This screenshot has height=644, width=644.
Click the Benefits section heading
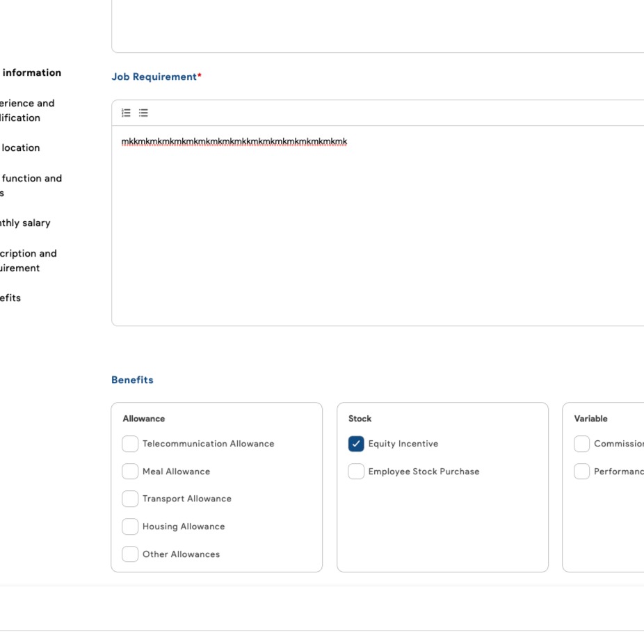click(132, 380)
